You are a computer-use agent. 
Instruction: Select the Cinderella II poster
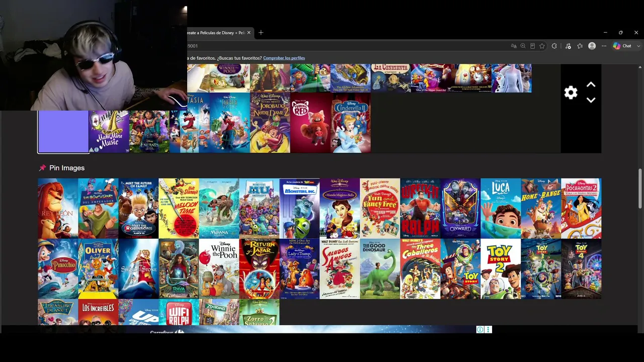coord(351,123)
